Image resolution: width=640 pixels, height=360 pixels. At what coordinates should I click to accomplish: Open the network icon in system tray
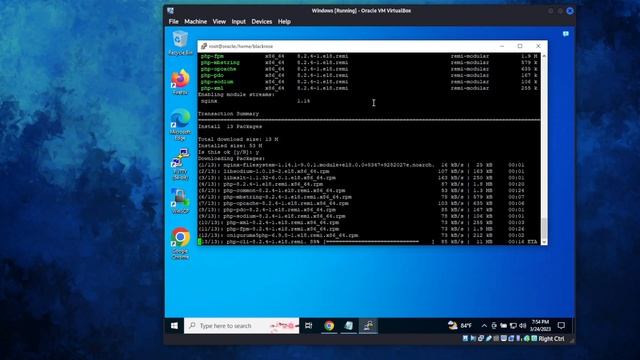(513, 326)
